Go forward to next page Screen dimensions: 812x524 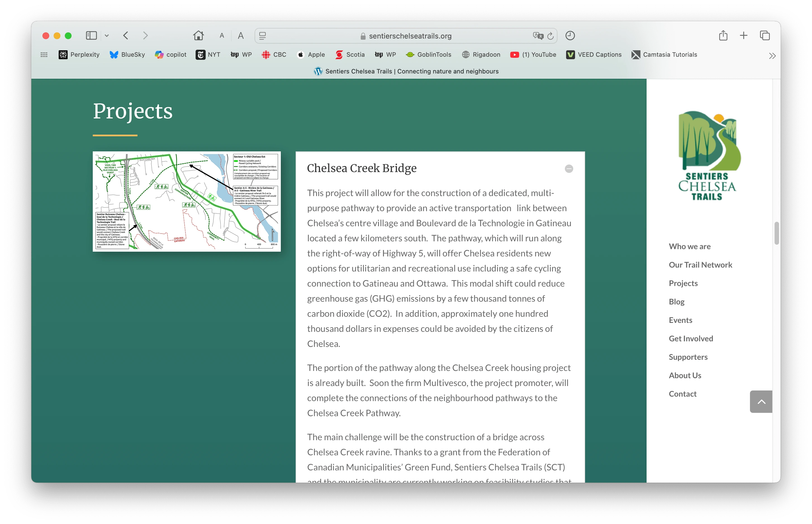[x=146, y=36]
